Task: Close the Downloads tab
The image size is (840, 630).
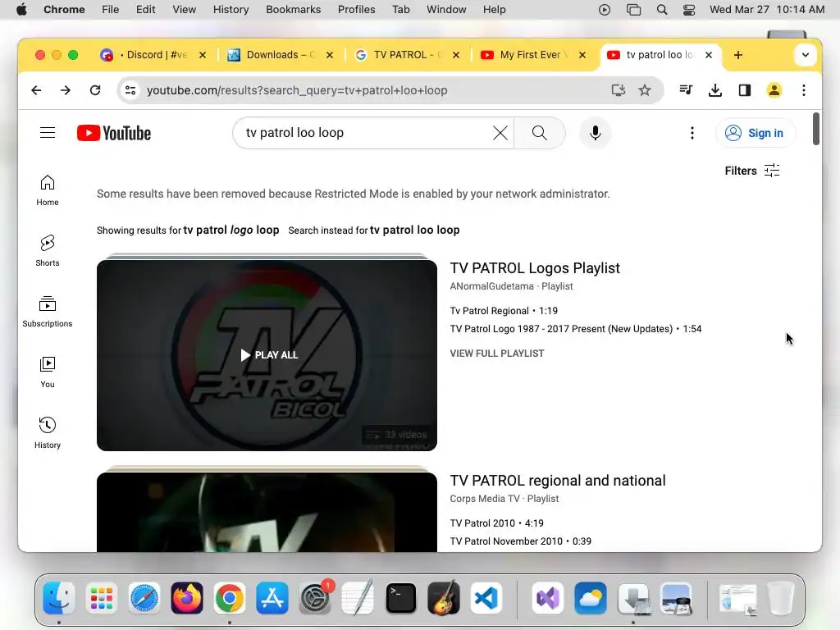Action: point(330,55)
